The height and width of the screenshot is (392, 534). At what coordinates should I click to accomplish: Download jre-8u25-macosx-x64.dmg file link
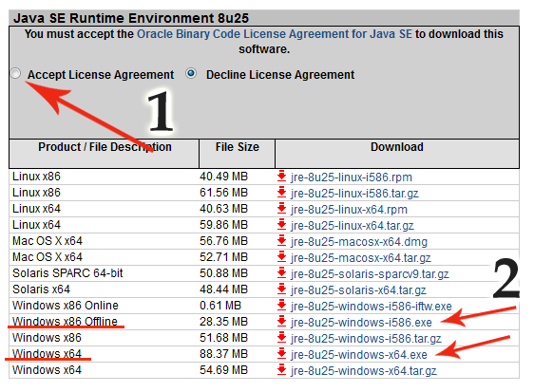pos(359,242)
